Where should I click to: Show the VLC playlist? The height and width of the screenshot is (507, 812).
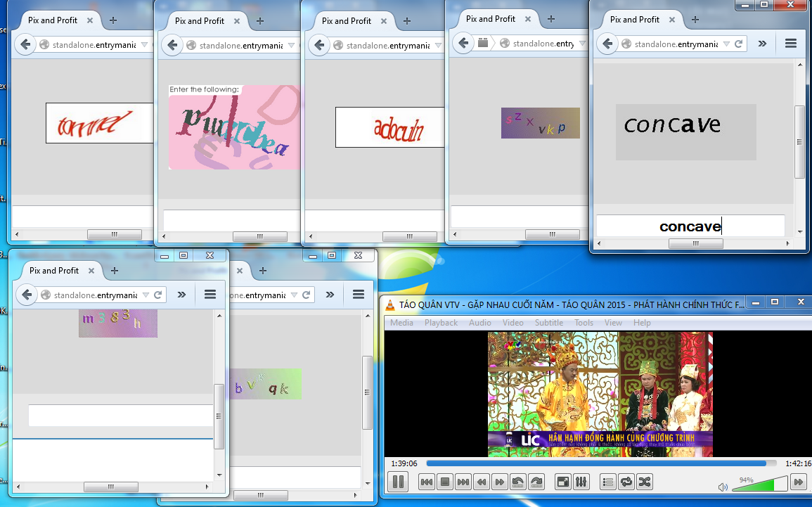click(608, 482)
